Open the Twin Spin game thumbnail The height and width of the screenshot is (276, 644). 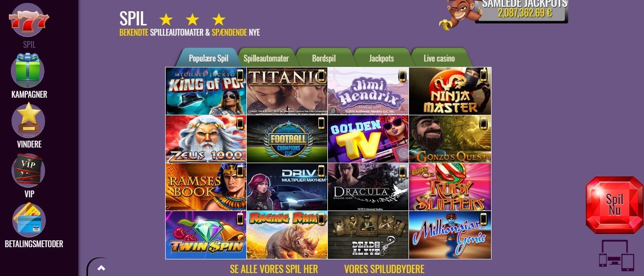point(206,235)
